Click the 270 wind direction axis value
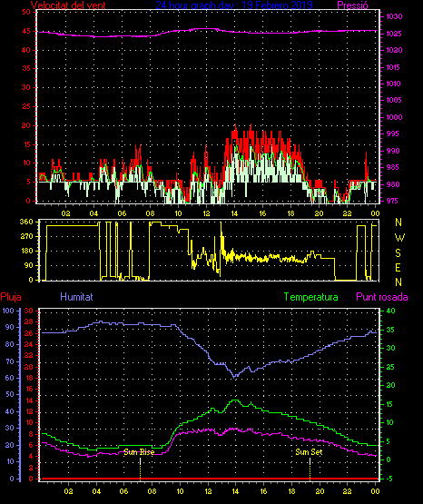This screenshot has height=504, width=423. pyautogui.click(x=26, y=237)
